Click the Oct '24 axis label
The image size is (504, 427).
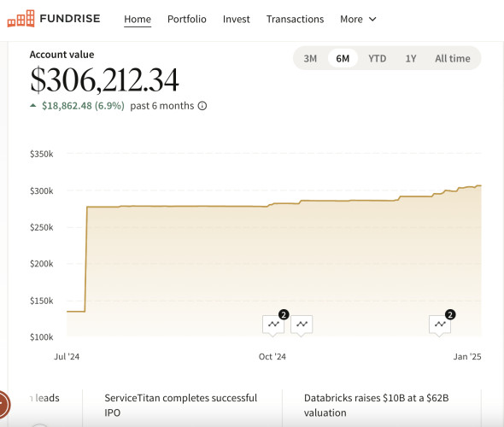pyautogui.click(x=273, y=357)
